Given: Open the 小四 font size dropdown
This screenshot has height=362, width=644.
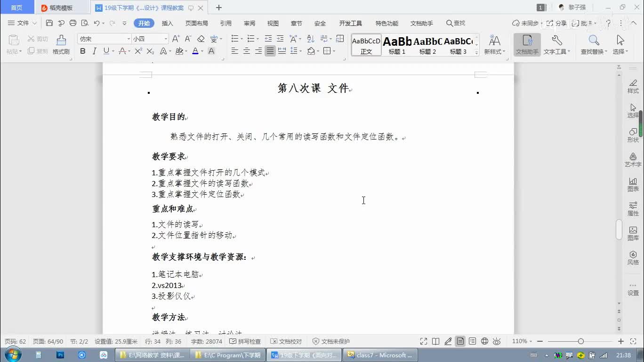Looking at the screenshot, I should pos(166,39).
